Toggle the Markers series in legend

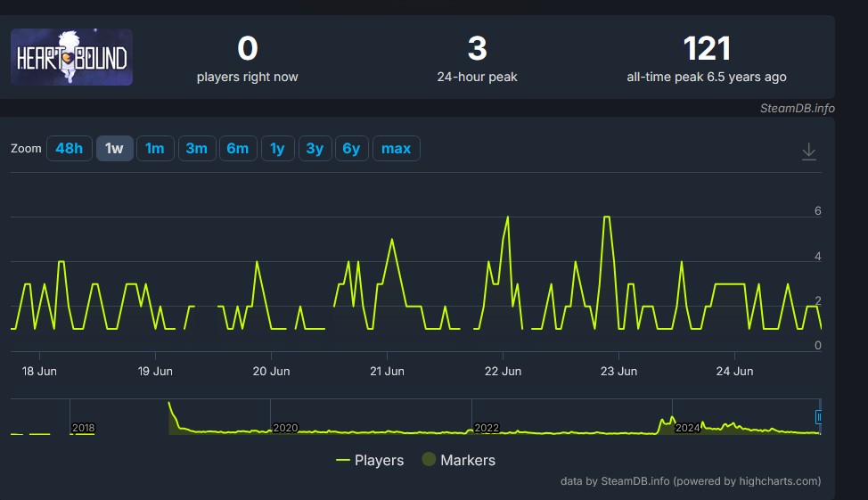tap(459, 460)
